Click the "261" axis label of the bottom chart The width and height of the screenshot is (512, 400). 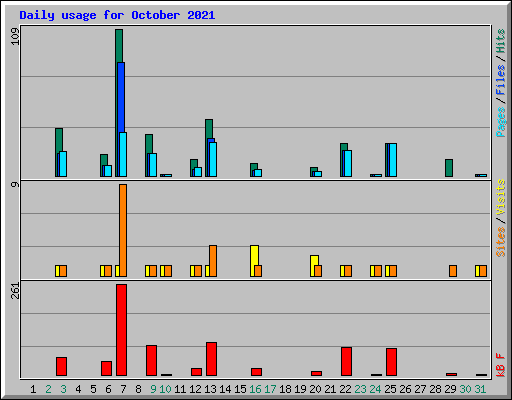[15, 290]
